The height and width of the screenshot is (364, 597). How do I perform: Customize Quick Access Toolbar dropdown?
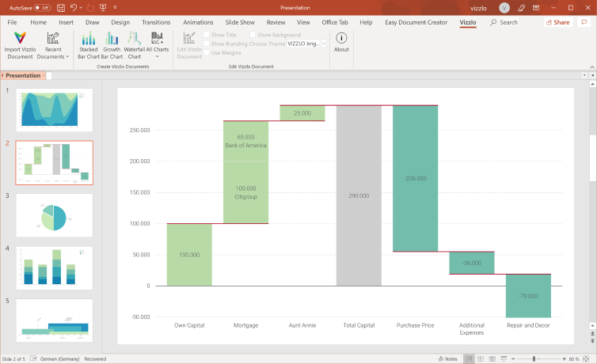(x=115, y=8)
